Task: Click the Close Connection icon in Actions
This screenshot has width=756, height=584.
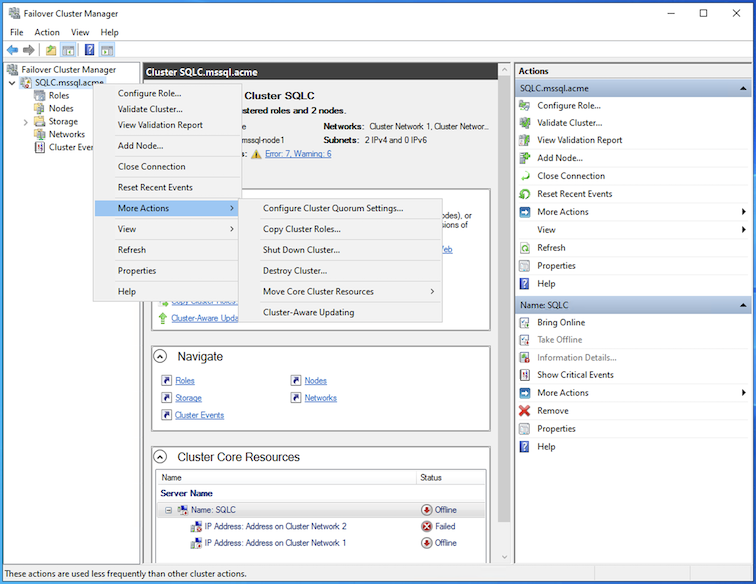Action: coord(525,176)
